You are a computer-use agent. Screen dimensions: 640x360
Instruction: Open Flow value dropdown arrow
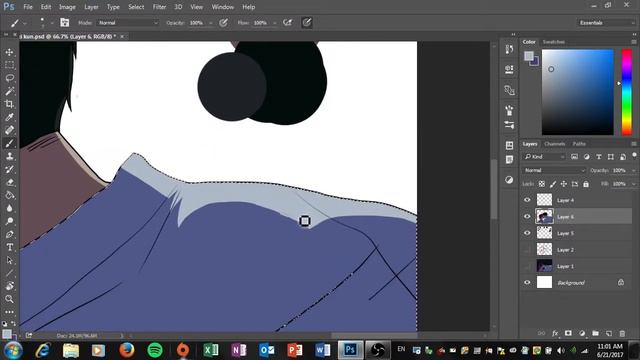pos(275,23)
